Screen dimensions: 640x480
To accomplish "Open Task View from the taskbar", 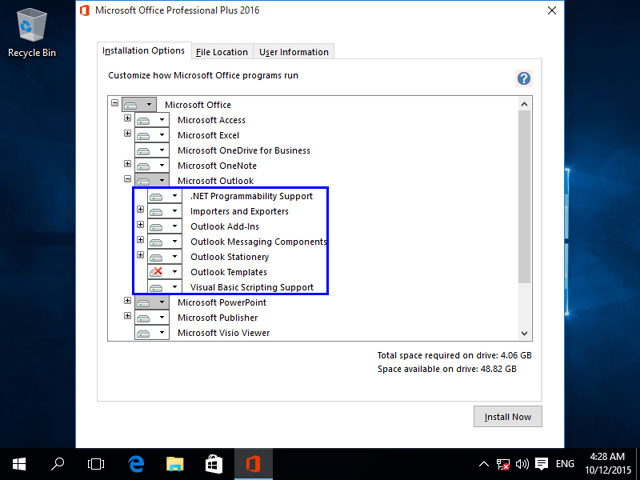I will click(96, 464).
